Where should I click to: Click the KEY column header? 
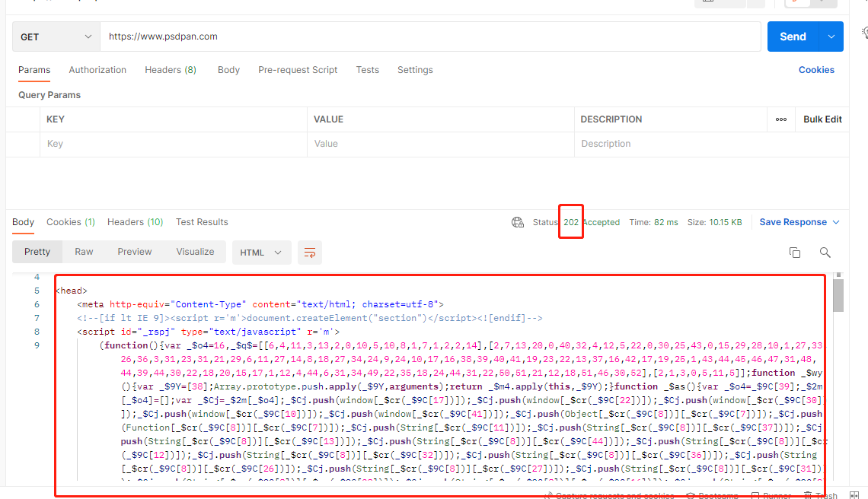[56, 119]
